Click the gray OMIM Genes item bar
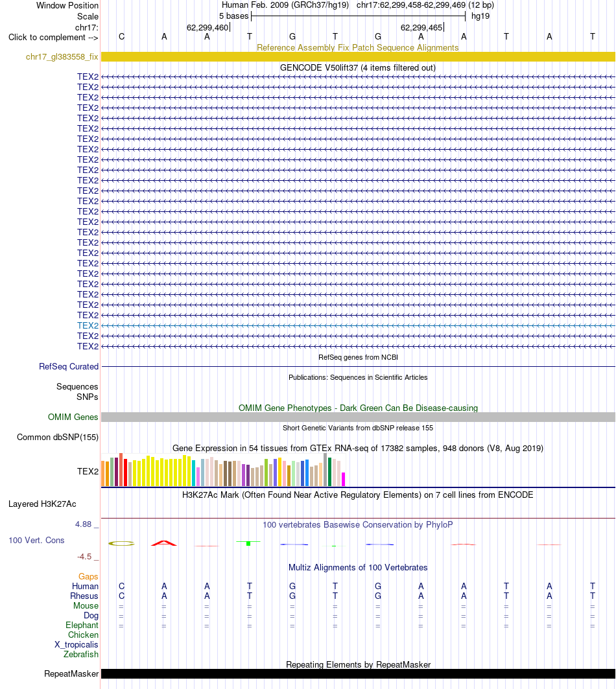616x689 pixels. 358,417
